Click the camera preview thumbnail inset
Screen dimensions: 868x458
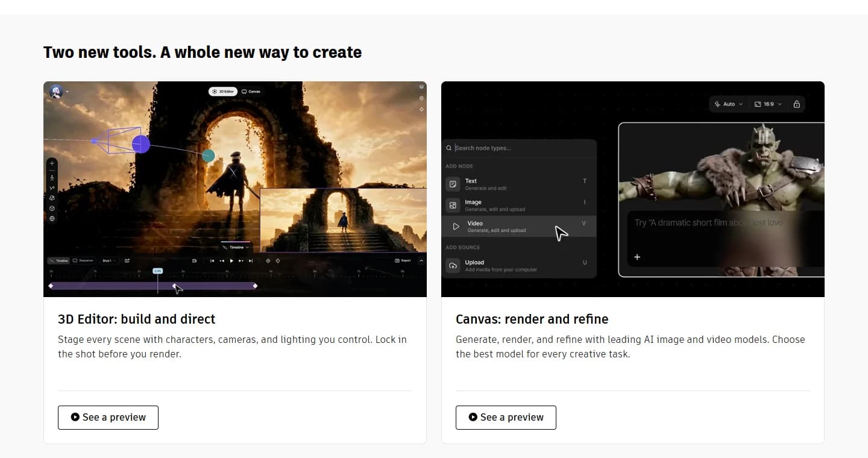click(x=343, y=220)
